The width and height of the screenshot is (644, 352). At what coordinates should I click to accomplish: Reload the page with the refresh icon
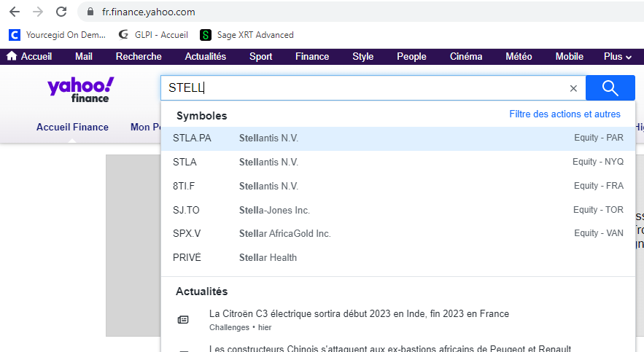(61, 12)
